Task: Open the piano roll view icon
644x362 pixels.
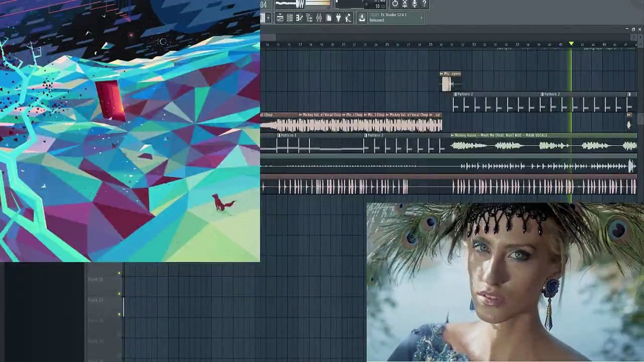Action: tap(299, 18)
